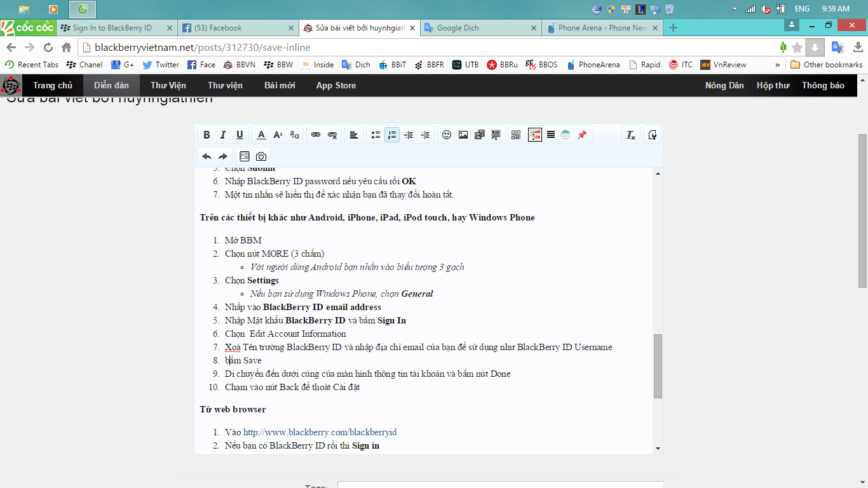Click the red-striped editor toolbar icon
Viewport: 868px width, 488px height.
tap(535, 135)
